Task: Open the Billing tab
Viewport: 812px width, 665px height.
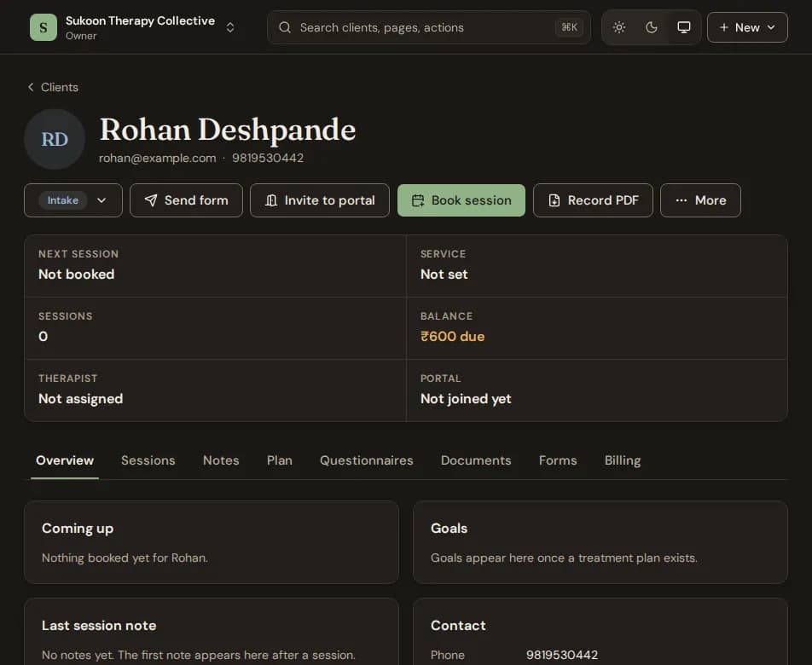Action: [623, 460]
